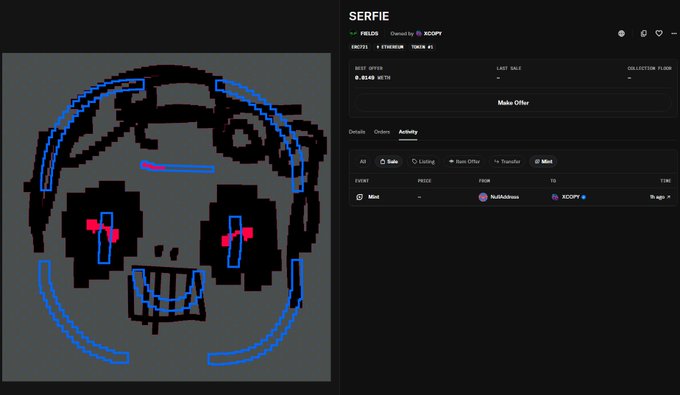This screenshot has width=680, height=395.
Task: Open XCOPY link in the To column
Action: [571, 197]
